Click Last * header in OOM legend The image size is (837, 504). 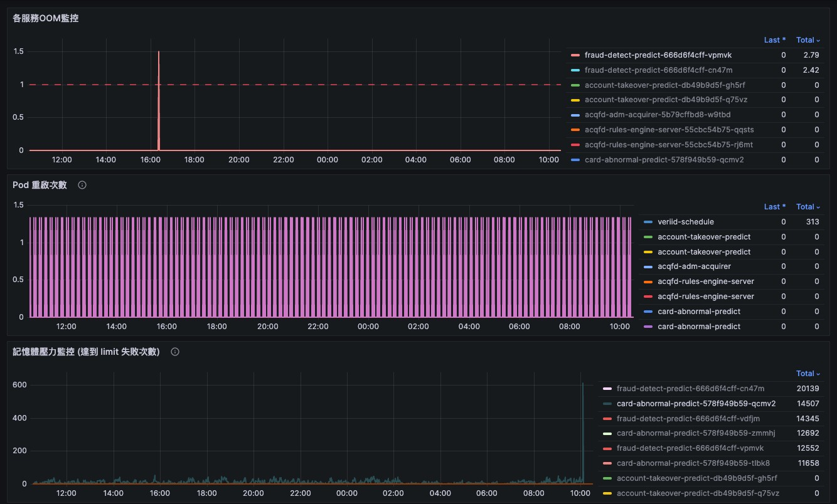774,40
